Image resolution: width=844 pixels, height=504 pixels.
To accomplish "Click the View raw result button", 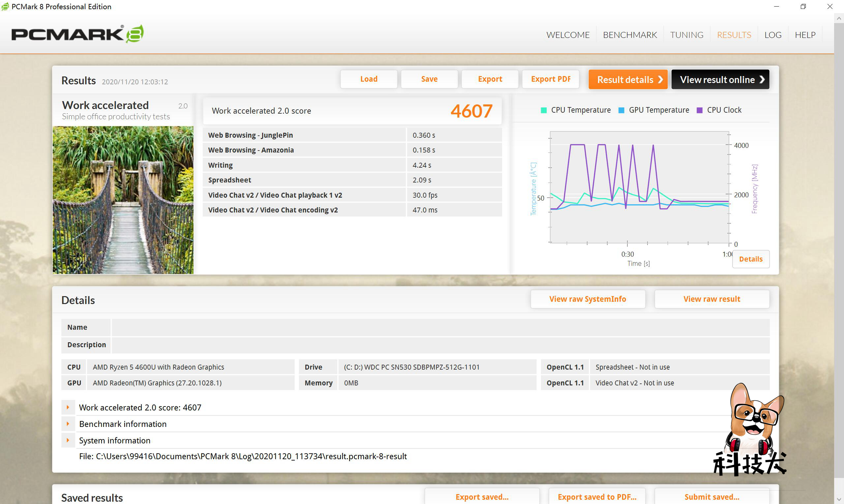I will (x=711, y=299).
